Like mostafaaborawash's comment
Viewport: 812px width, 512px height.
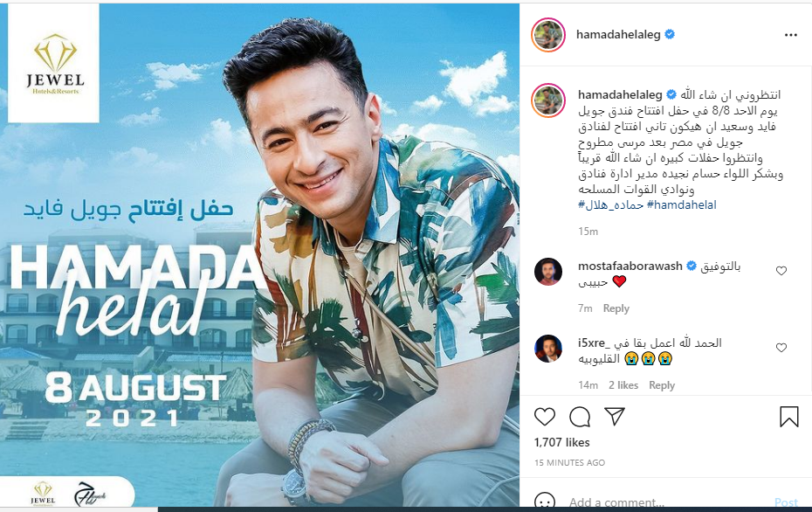pos(781,271)
